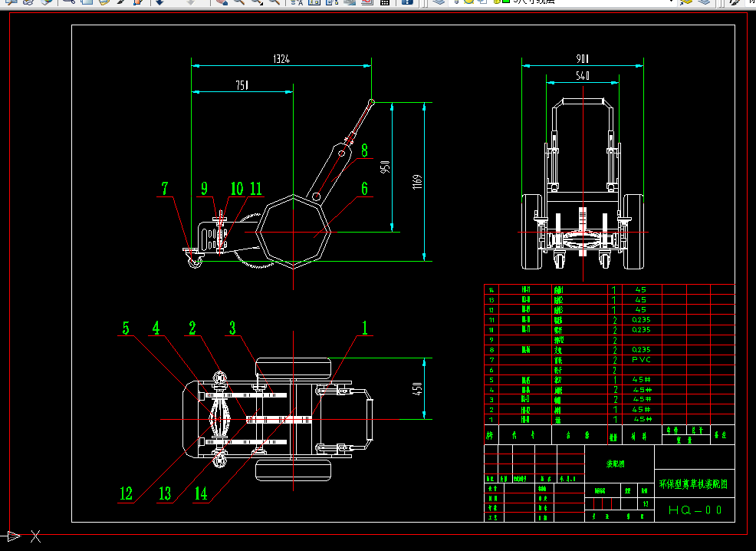The height and width of the screenshot is (551, 756).
Task: Pick part balloon number 13
Action: [x=165, y=493]
